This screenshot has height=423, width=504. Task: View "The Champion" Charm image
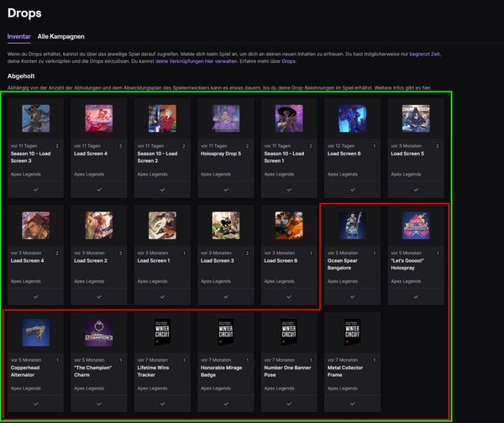[99, 332]
